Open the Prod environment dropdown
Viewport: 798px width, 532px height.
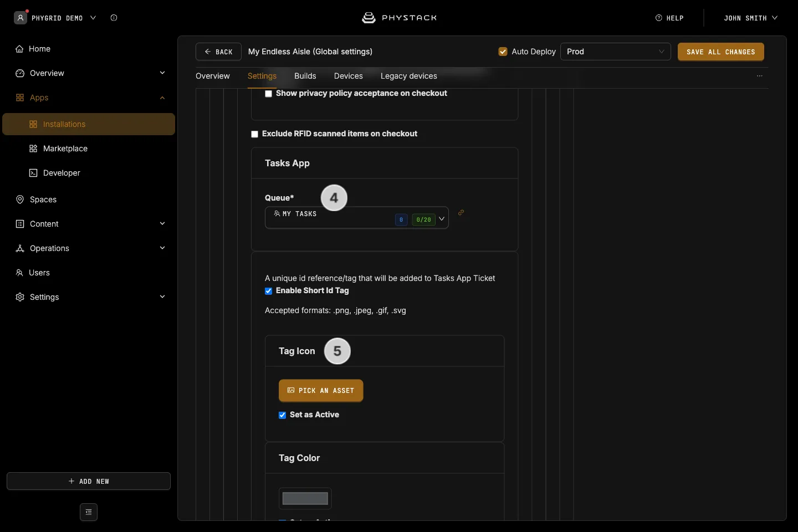click(616, 52)
